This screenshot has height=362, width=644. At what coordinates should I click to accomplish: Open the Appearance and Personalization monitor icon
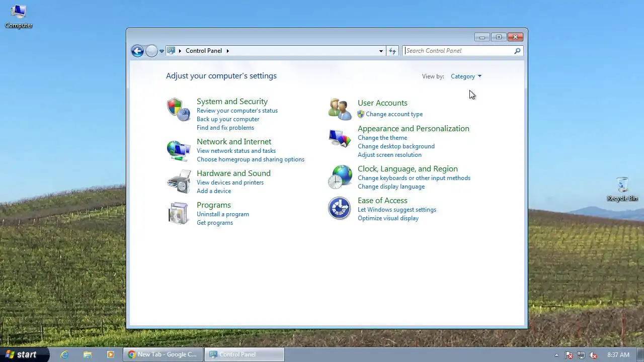click(x=340, y=138)
